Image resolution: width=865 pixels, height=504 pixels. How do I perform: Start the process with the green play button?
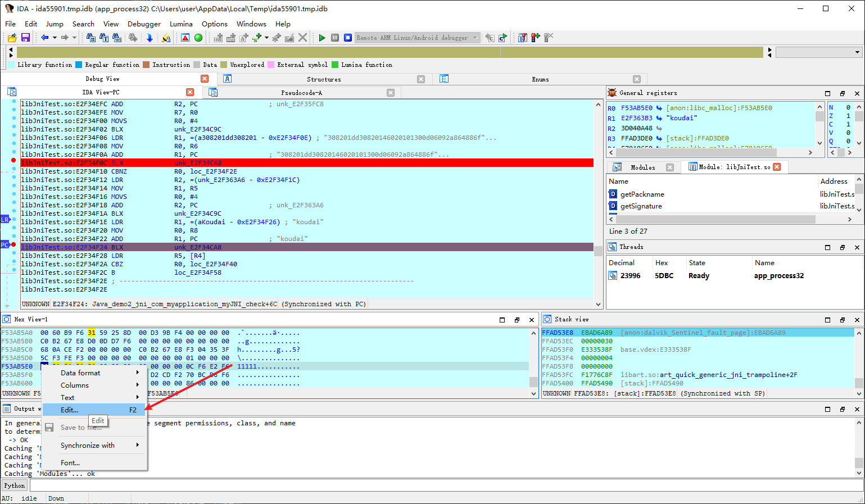(x=322, y=38)
